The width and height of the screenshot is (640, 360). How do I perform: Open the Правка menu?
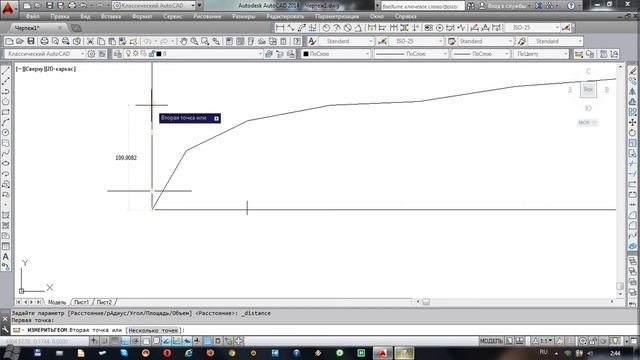pyautogui.click(x=60, y=16)
